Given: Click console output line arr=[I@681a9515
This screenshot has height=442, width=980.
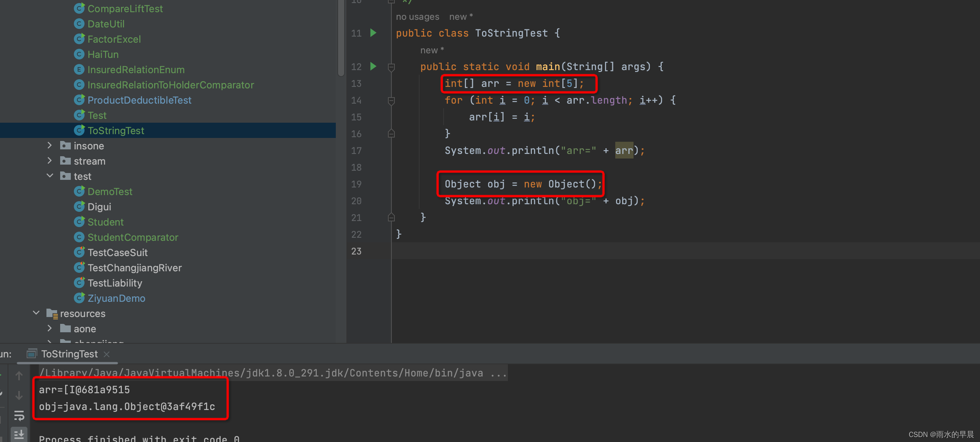Looking at the screenshot, I should pyautogui.click(x=84, y=389).
